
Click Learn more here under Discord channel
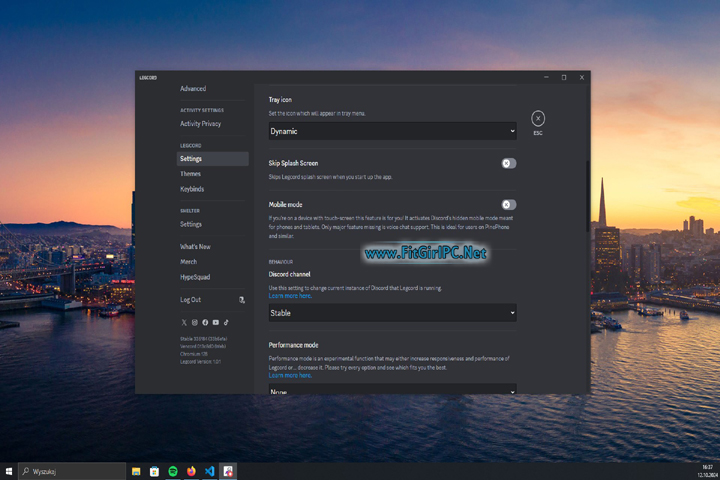pyautogui.click(x=290, y=296)
